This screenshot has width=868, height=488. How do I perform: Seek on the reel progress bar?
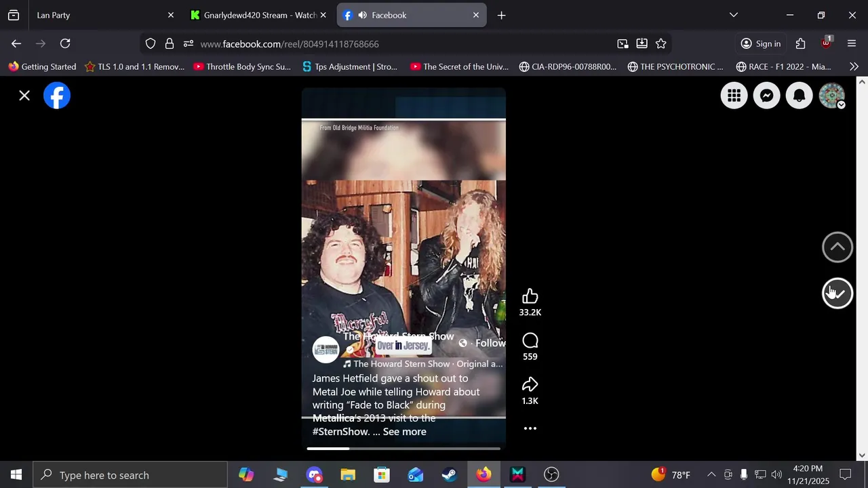click(x=403, y=448)
